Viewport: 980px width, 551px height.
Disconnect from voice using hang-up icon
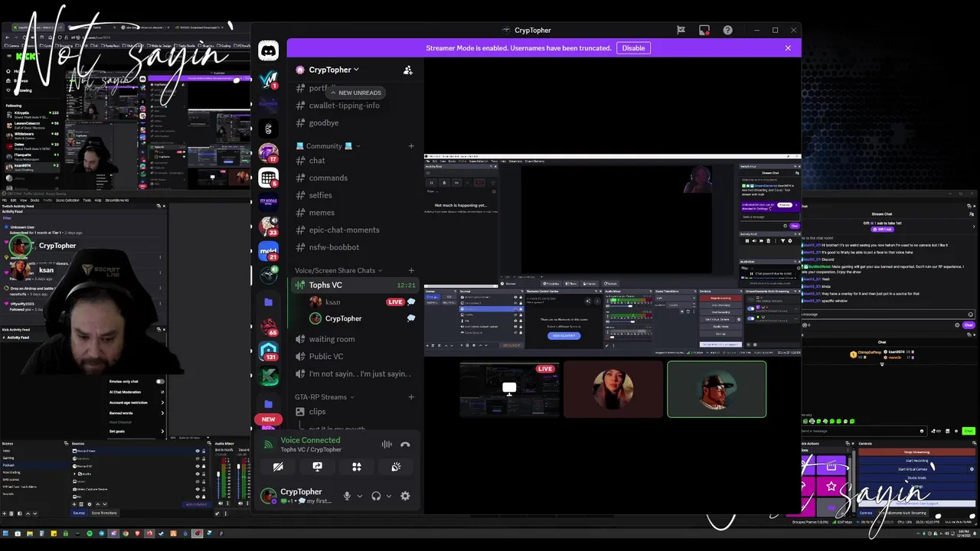pos(405,445)
